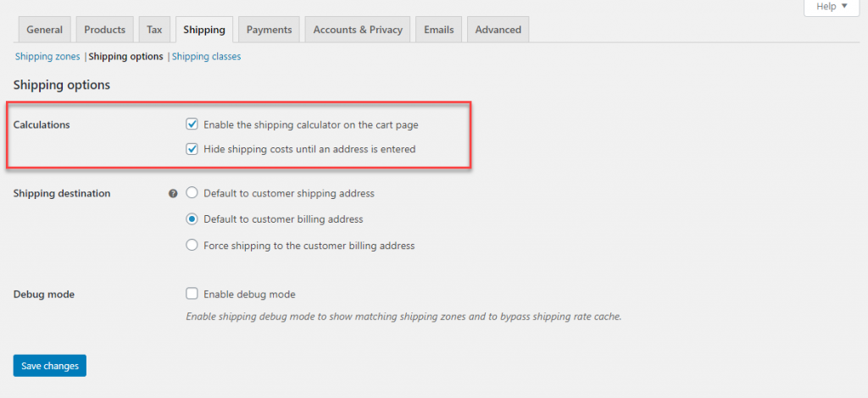Open the Tax tab
Viewport: 868px width, 398px height.
(x=154, y=30)
